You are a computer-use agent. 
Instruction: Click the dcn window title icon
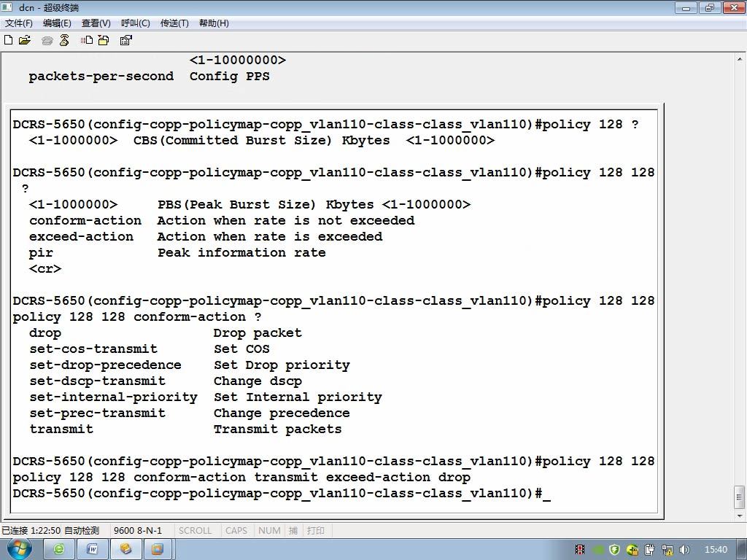click(x=7, y=7)
